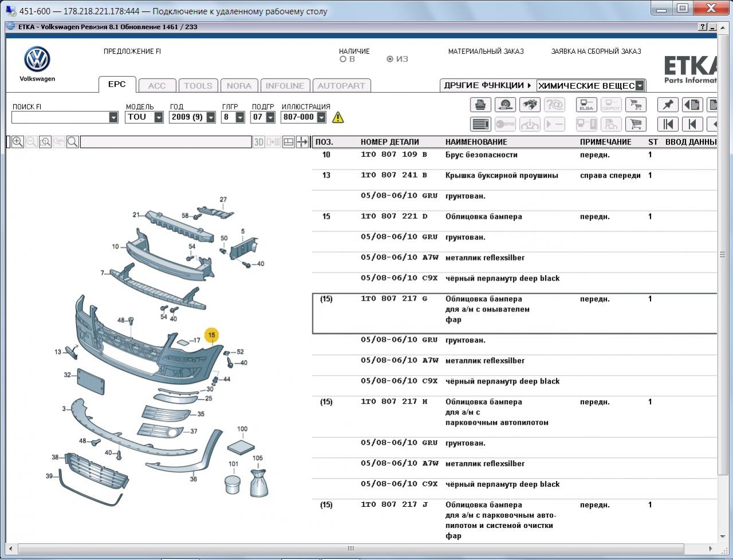Open the ELSA link icon

[586, 105]
